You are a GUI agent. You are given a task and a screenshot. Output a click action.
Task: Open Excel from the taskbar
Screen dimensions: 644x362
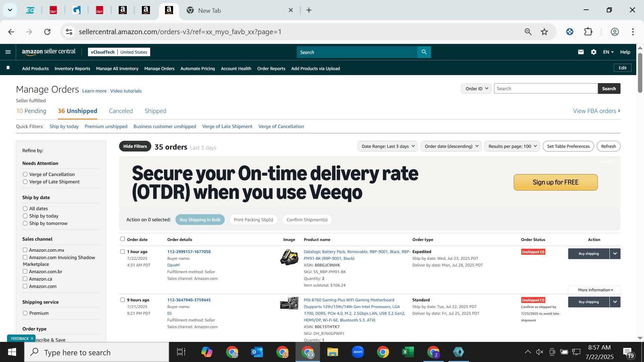[x=408, y=352]
